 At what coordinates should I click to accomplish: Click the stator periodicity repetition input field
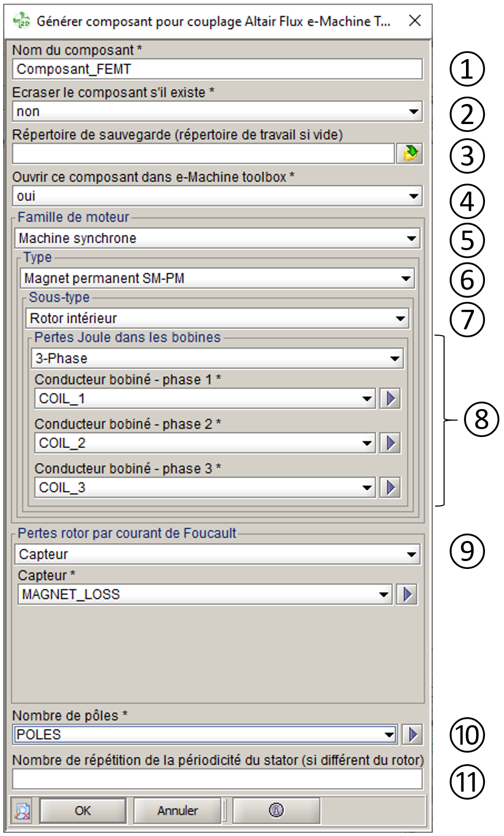tap(216, 778)
